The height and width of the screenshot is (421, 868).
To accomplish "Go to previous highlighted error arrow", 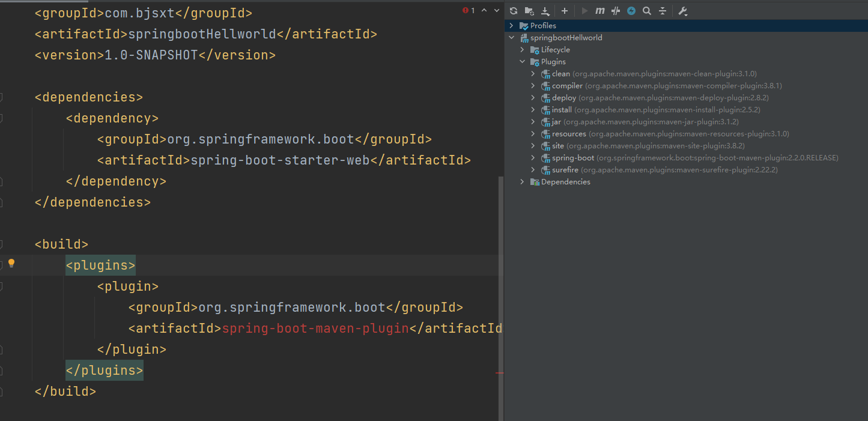I will click(x=484, y=10).
